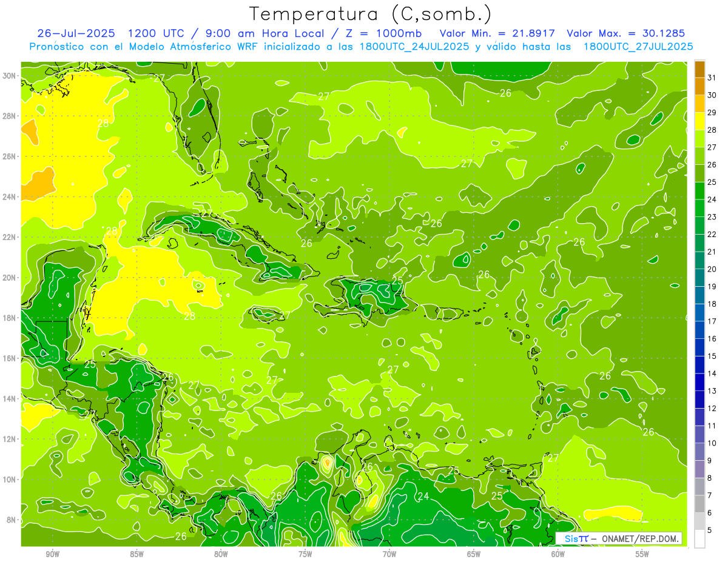This screenshot has width=728, height=562.
Task: Click the color scale label '22'
Action: [712, 235]
